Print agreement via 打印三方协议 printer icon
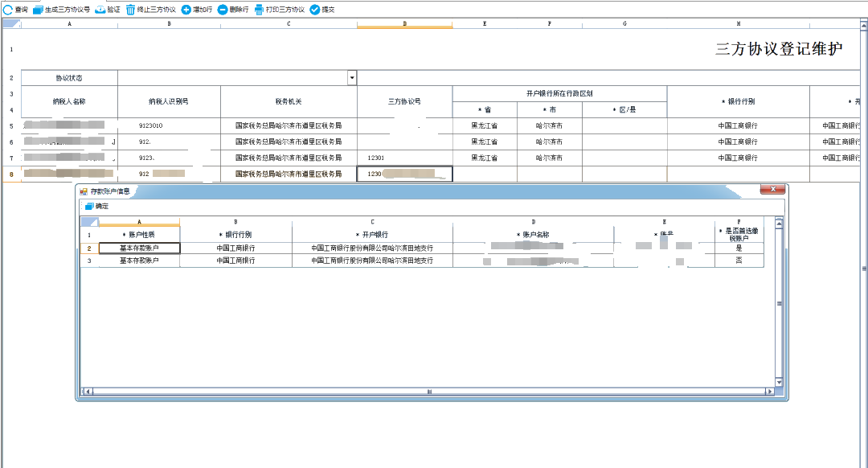The height and width of the screenshot is (468, 868). [x=259, y=10]
